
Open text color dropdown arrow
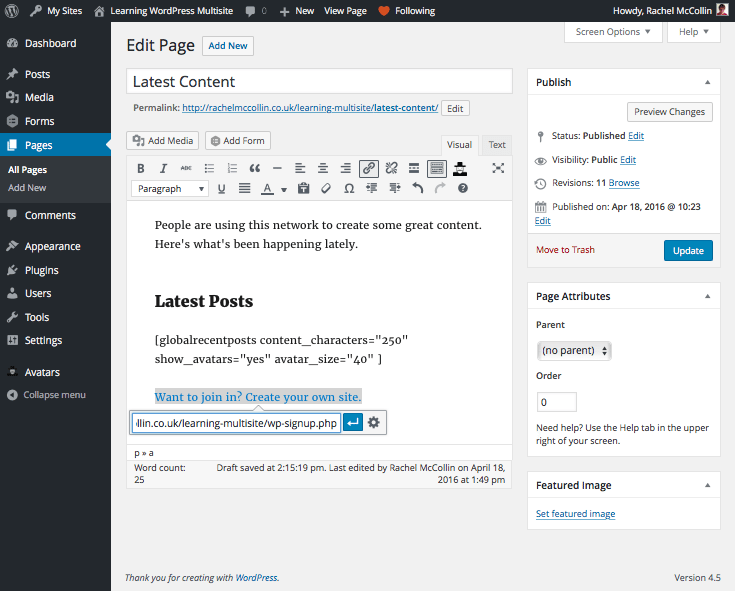pos(284,189)
